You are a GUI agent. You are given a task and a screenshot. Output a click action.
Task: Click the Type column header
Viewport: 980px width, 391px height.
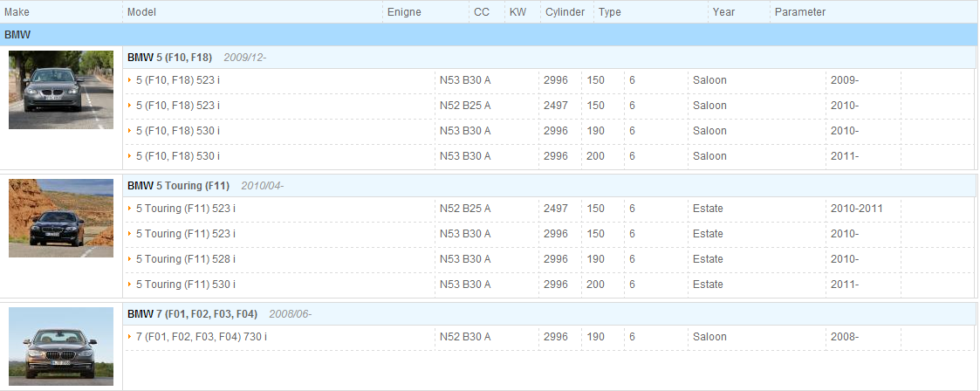[610, 12]
